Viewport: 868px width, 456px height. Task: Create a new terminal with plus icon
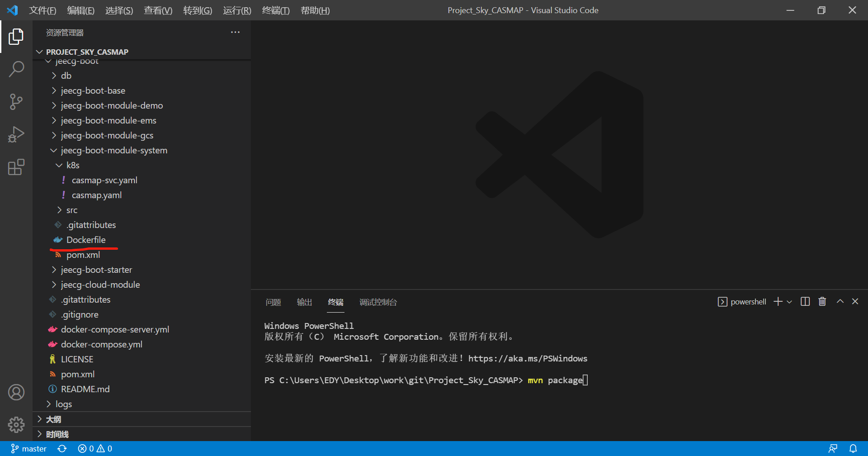pos(778,302)
